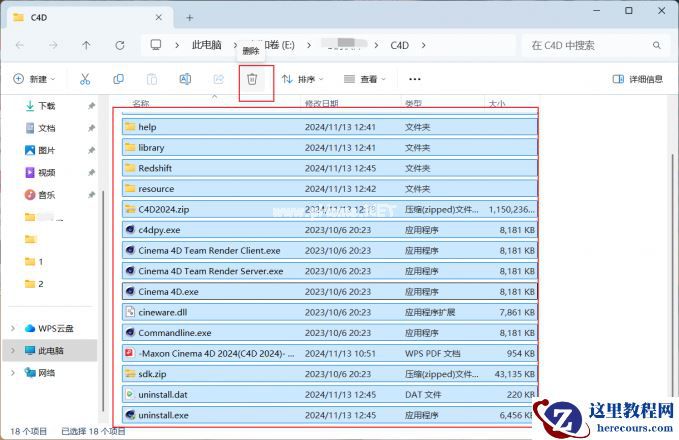The image size is (679, 440).
Task: Go forward with the right arrow
Action: 53,45
